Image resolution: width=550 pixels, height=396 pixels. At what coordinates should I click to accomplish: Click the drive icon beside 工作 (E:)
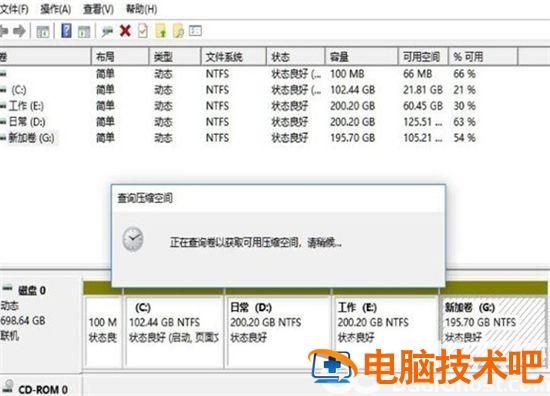coord(3,106)
